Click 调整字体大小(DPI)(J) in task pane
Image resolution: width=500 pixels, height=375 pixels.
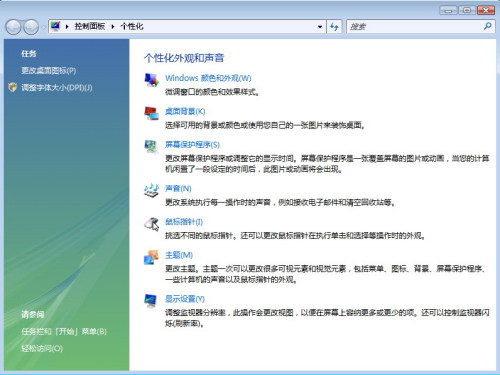pyautogui.click(x=57, y=88)
